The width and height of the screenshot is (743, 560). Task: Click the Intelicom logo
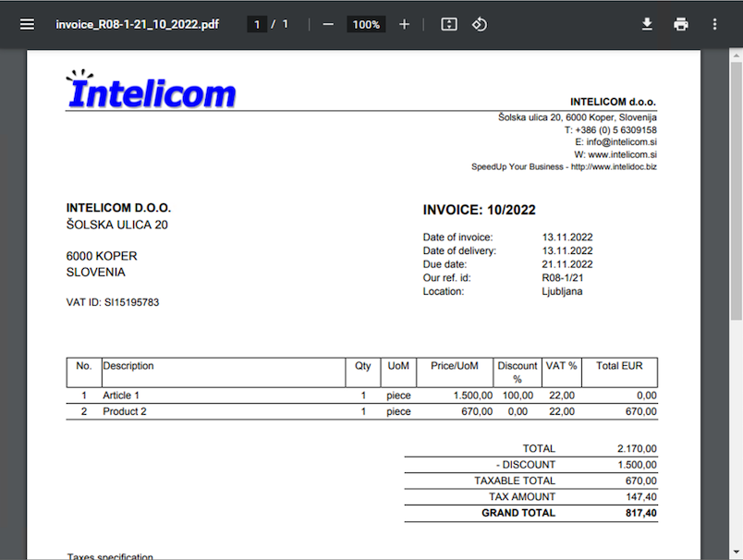tap(151, 90)
